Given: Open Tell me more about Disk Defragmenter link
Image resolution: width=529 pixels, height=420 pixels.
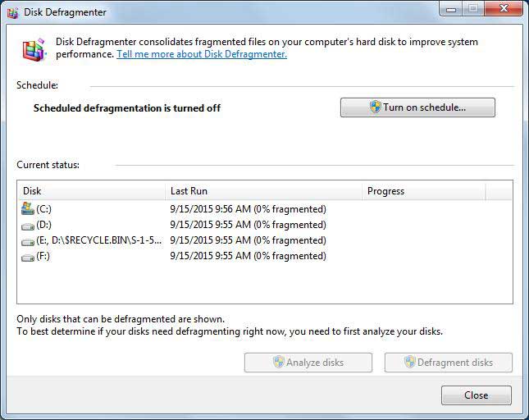Looking at the screenshot, I should click(202, 54).
